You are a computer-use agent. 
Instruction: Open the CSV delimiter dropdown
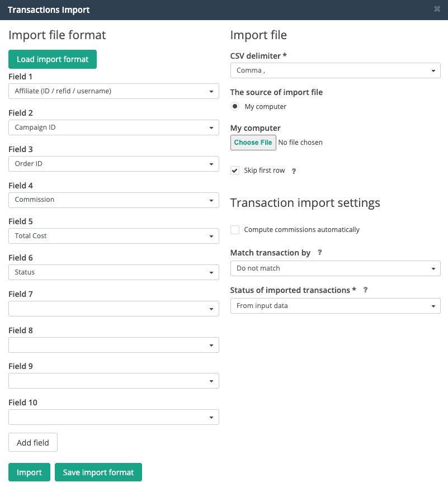335,70
